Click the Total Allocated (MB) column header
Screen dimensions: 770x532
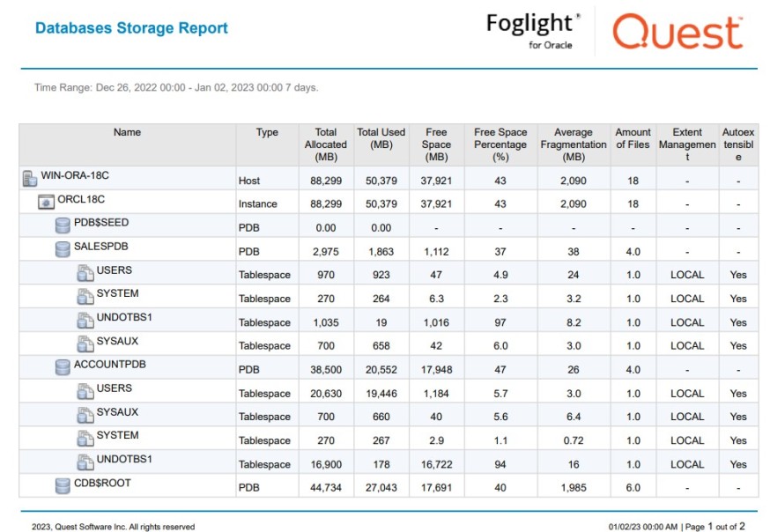[x=326, y=144]
